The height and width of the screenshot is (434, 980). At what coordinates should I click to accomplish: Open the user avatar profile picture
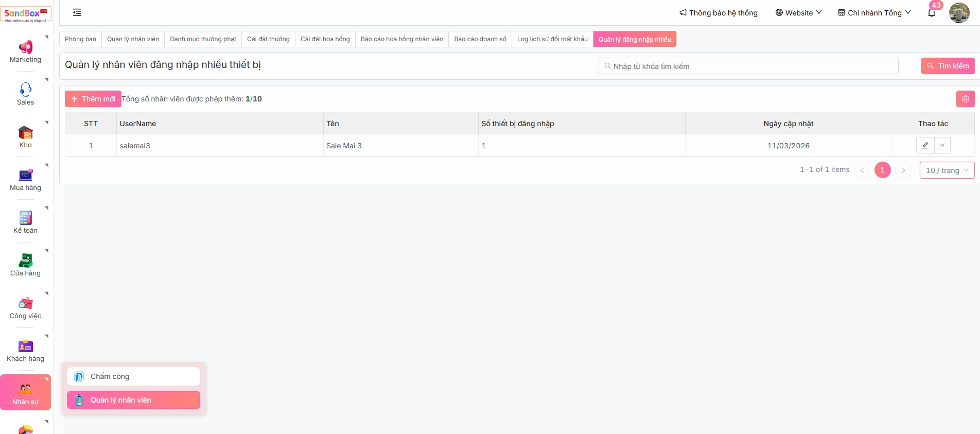(959, 13)
